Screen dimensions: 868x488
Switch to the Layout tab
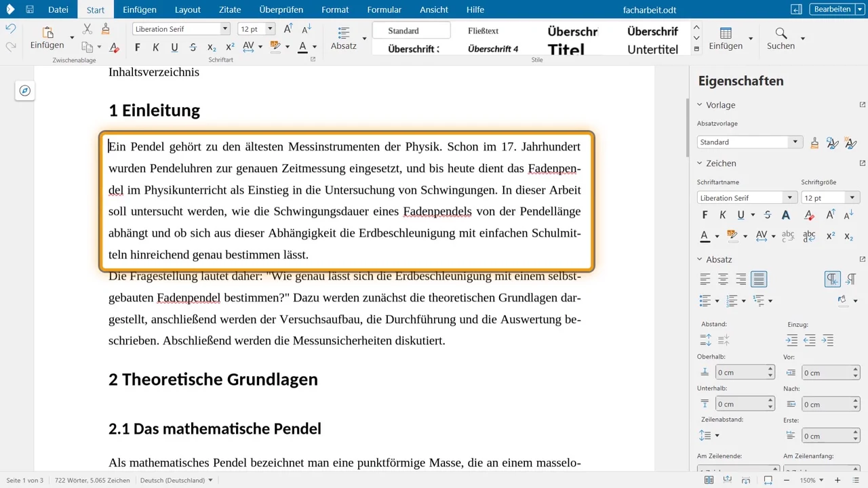188,9
